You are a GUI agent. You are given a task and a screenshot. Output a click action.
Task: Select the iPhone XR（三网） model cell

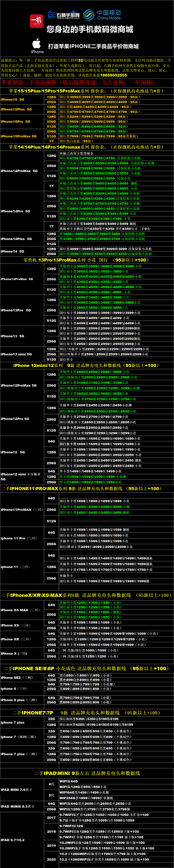22,639
